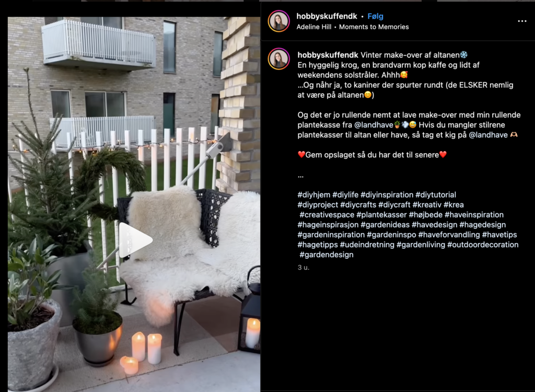Open the #diytutorial hashtag
The width and height of the screenshot is (535, 392).
pos(436,194)
